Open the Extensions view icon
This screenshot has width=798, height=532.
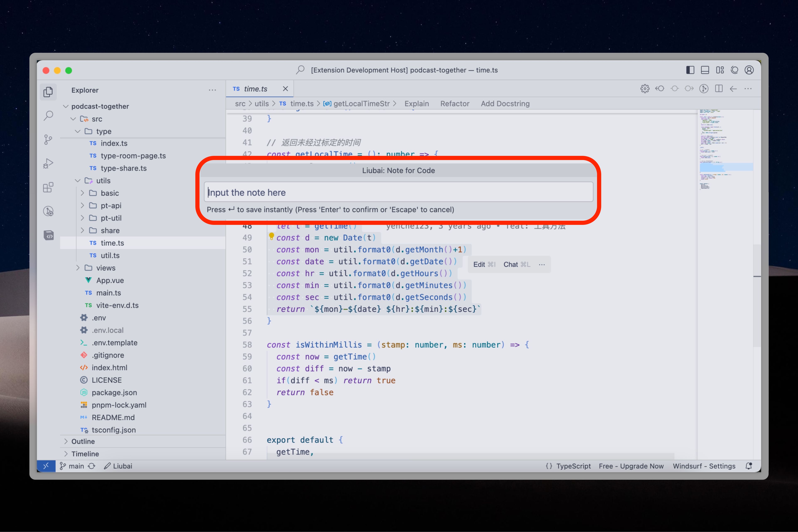(x=48, y=187)
